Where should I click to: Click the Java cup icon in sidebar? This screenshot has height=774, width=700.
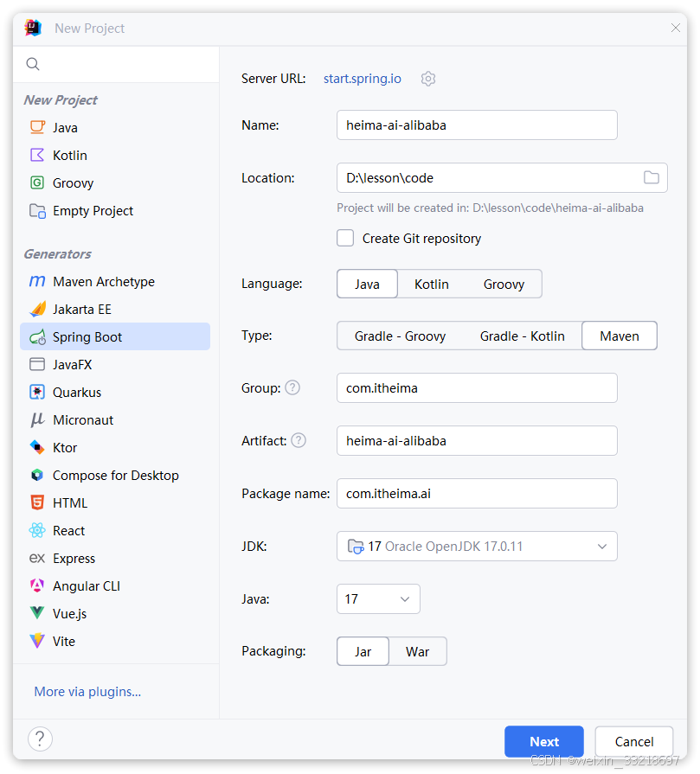37,127
